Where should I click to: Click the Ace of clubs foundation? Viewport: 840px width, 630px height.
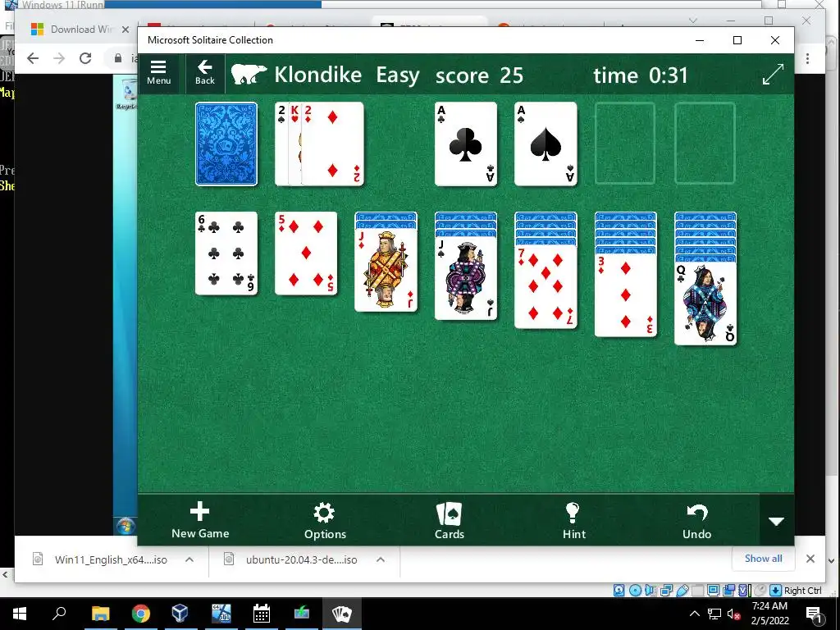[466, 144]
